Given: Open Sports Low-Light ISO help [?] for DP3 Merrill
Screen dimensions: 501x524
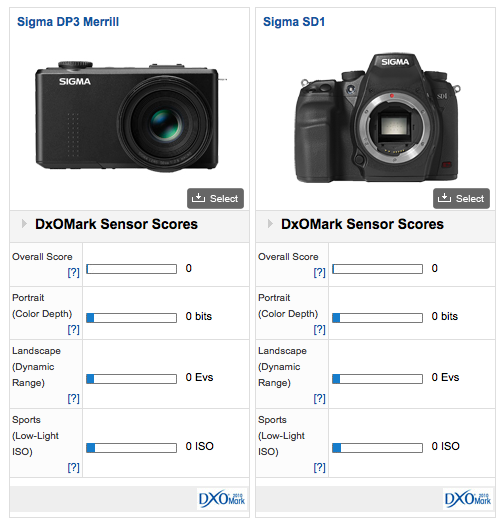Looking at the screenshot, I should [74, 467].
